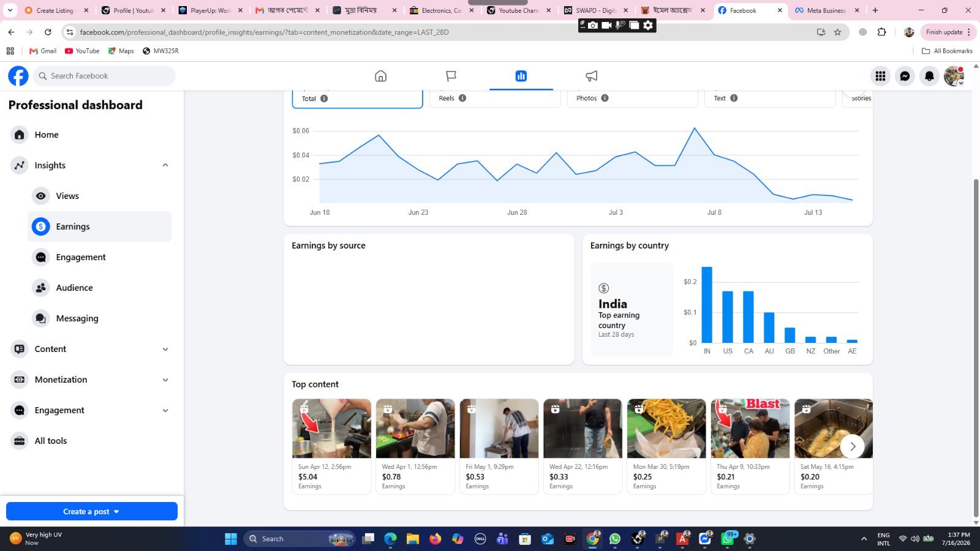Show next top content items
This screenshot has width=980, height=551.
[852, 446]
